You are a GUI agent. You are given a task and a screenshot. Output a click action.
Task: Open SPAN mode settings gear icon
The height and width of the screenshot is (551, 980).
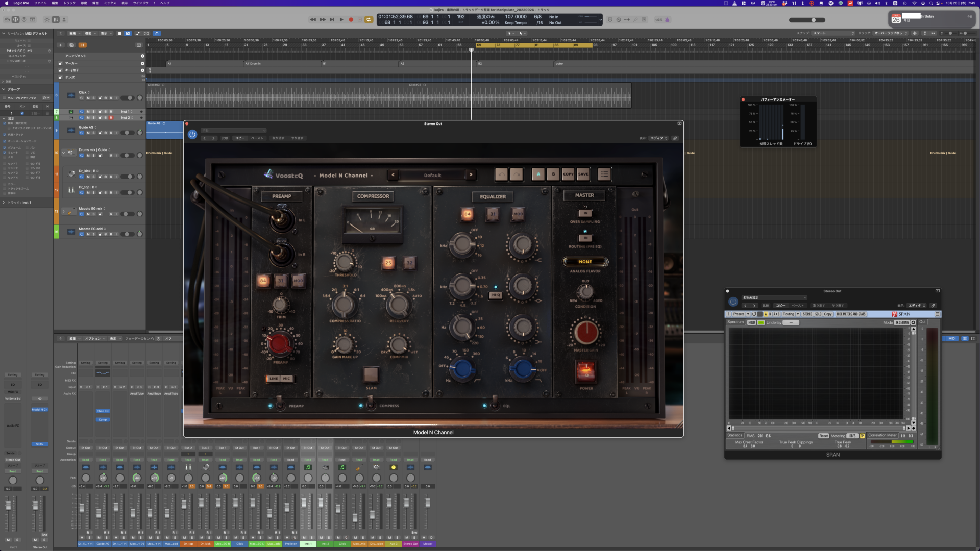tap(914, 322)
